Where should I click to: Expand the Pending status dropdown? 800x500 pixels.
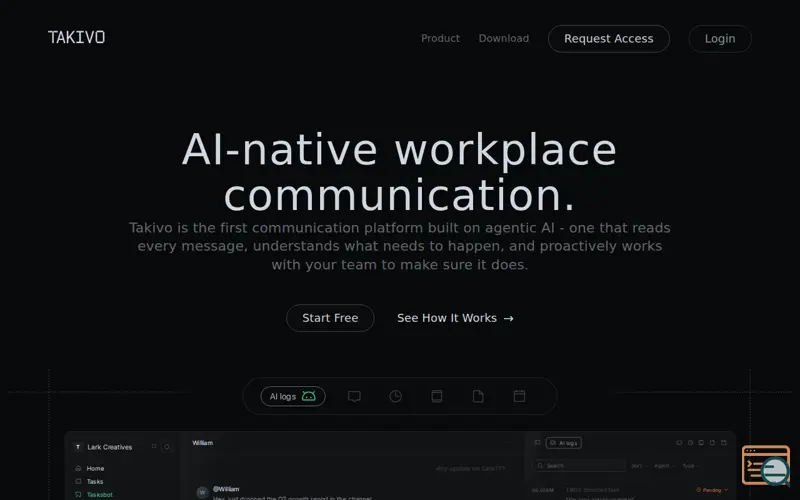(712, 490)
